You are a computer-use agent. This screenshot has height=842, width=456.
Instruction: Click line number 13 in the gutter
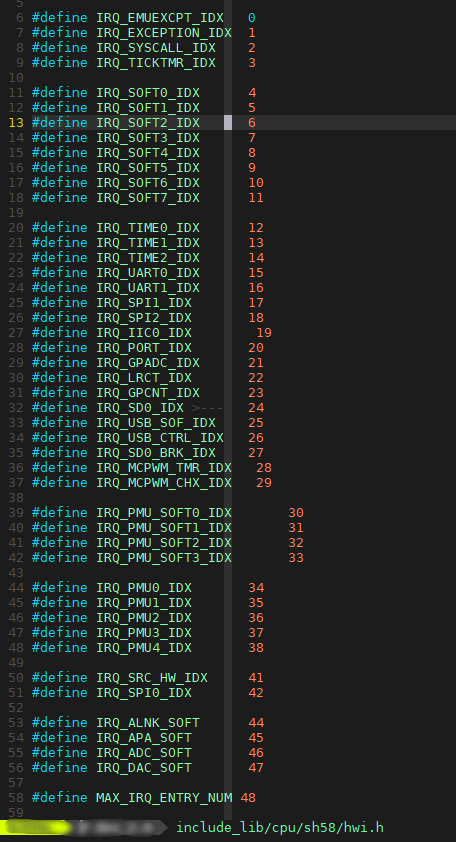[x=16, y=122]
